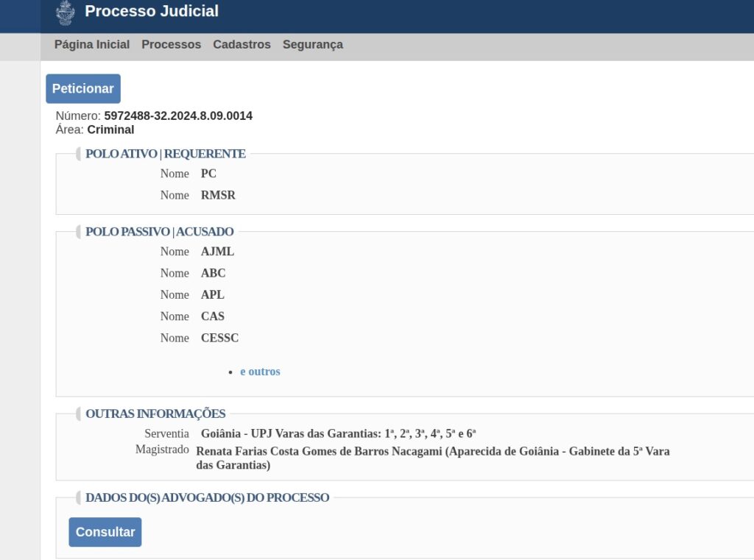Screen dimensions: 754x560
Task: Click the gray marker beside OUTRAS INFORMAÇÕES heading
Action: (78, 414)
